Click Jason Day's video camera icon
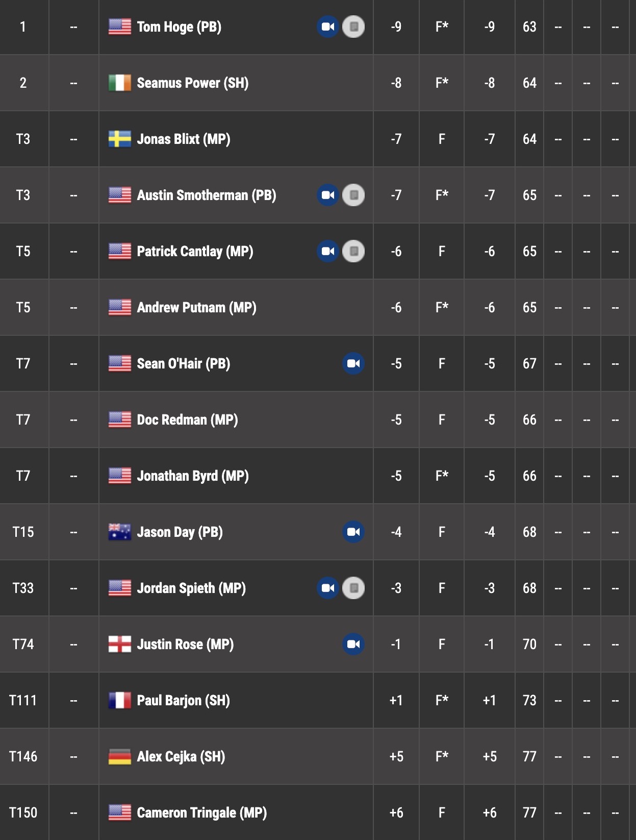This screenshot has width=636, height=840. pyautogui.click(x=353, y=532)
